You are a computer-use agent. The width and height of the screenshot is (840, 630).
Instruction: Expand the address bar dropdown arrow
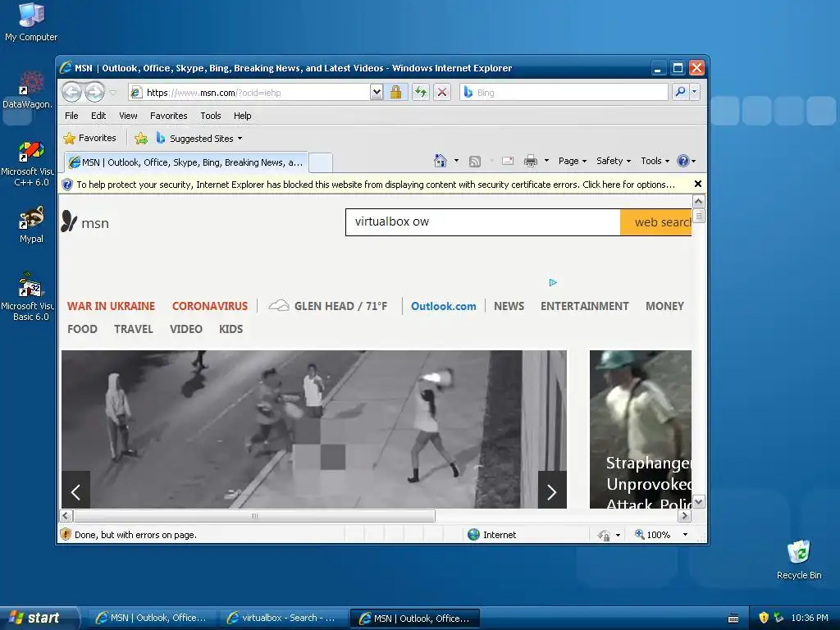coord(377,93)
